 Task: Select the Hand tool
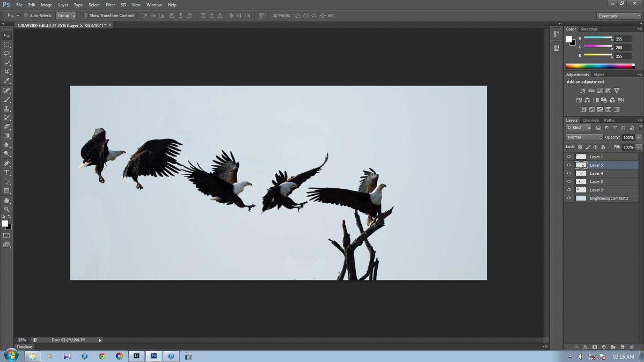tap(7, 201)
